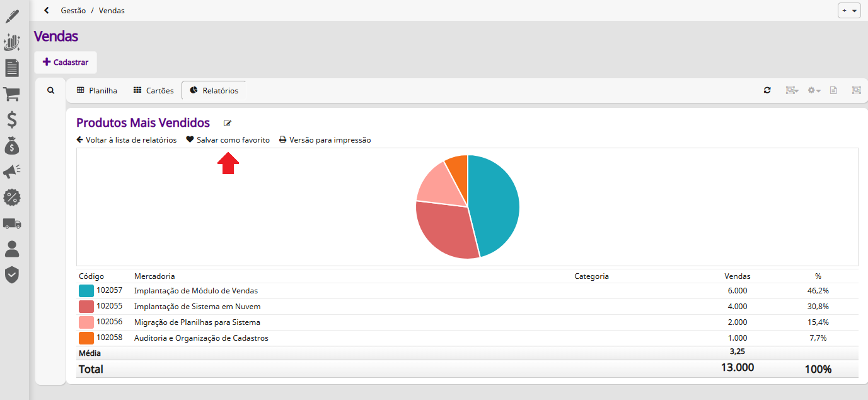Viewport: 868px width, 400px height.
Task: Open the shopping cart sidebar icon
Action: [x=11, y=94]
